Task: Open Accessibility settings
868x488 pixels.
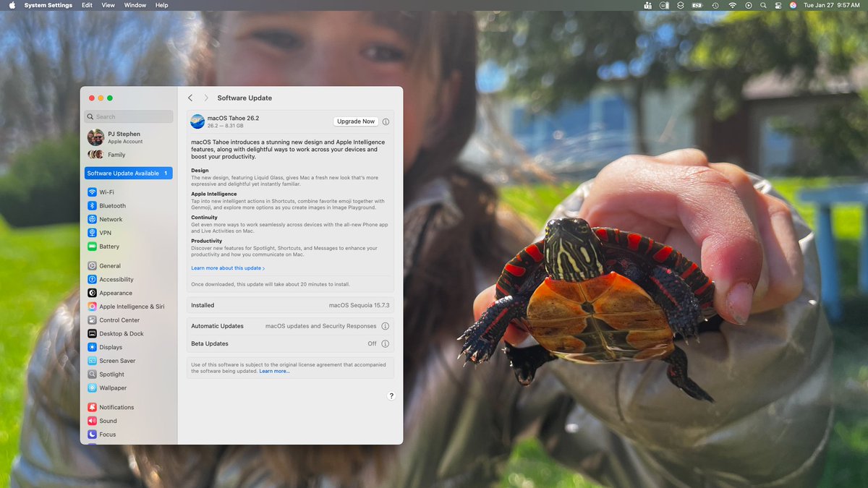Action: coord(129,280)
